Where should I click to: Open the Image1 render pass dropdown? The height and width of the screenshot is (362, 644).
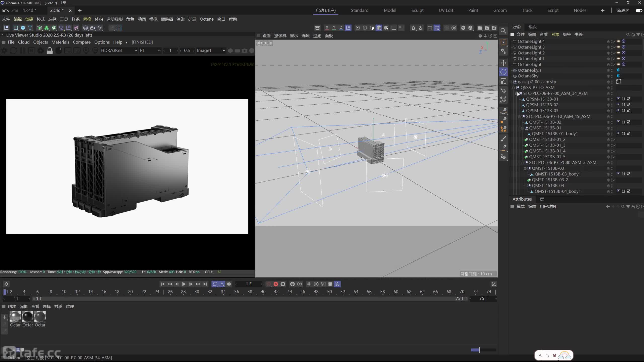(211, 51)
